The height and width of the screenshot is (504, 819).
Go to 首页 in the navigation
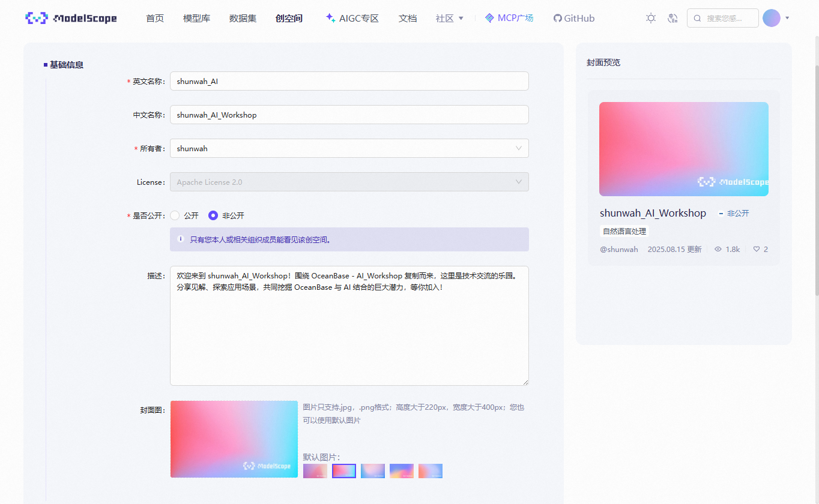pos(155,18)
